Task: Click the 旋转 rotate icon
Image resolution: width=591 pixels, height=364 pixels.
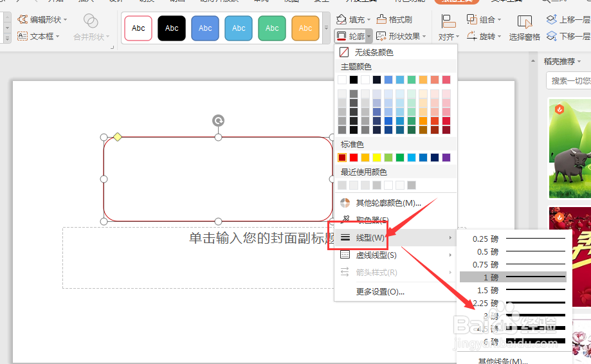Action: (472, 36)
